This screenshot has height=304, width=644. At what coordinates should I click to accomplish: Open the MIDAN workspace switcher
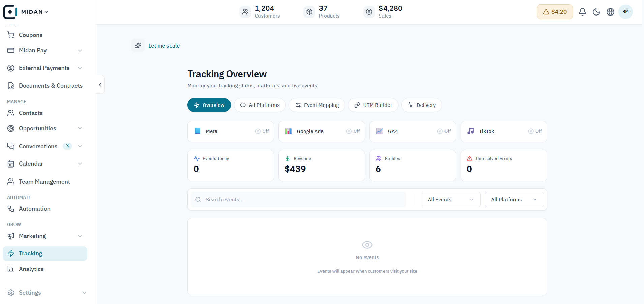click(x=35, y=12)
